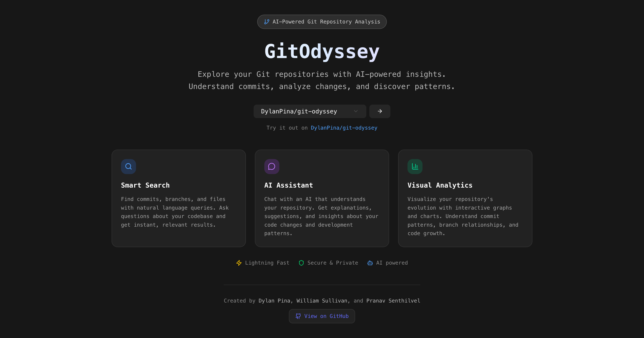Click the Lightning Fast bolt icon

click(x=239, y=263)
